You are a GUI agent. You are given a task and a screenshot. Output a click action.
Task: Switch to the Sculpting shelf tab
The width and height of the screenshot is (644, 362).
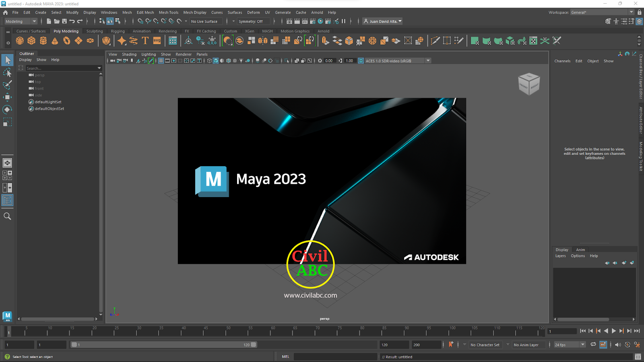pyautogui.click(x=95, y=31)
